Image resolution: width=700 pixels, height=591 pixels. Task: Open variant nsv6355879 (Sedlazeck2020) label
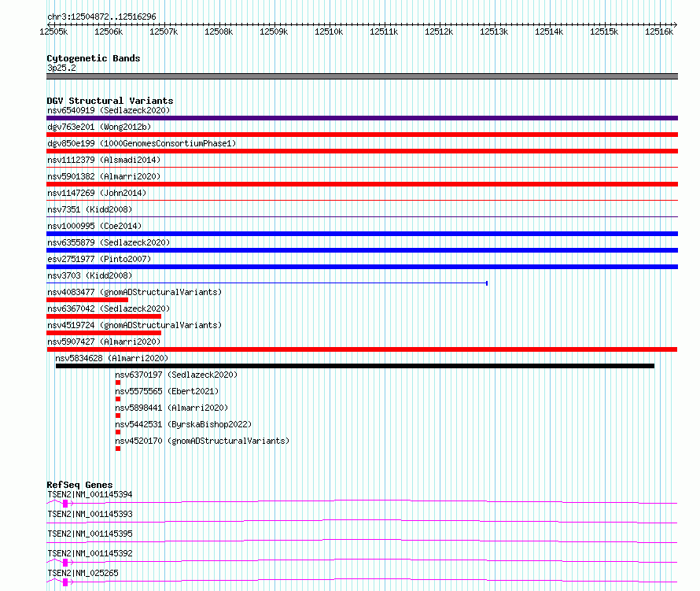pos(109,242)
